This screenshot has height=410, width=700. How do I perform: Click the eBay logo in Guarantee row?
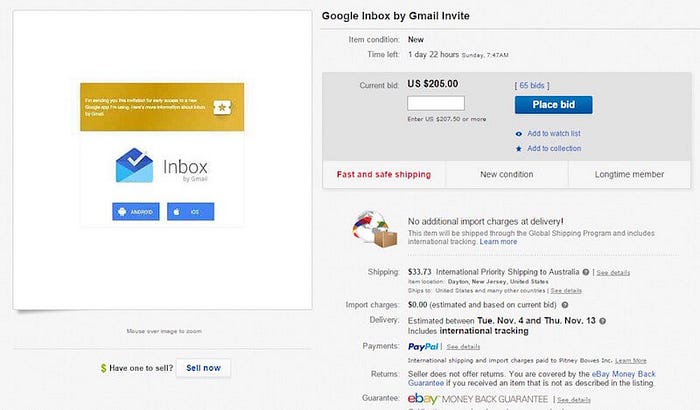[x=423, y=398]
